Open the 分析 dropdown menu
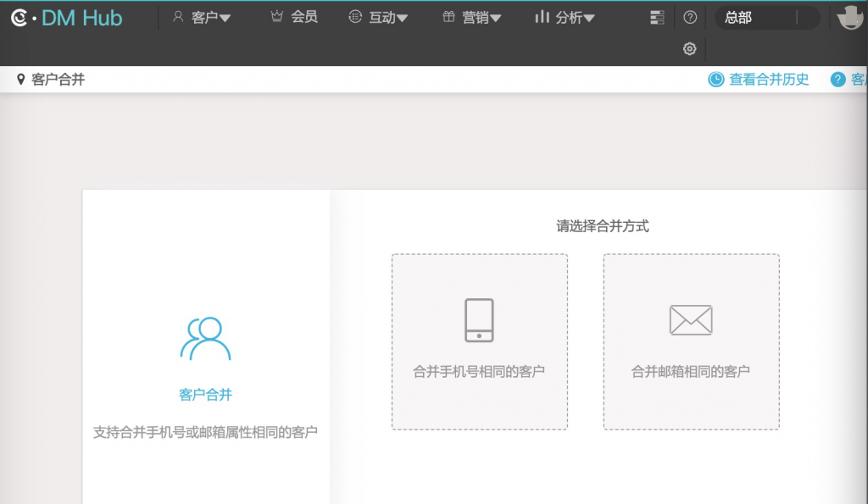Screen dimensions: 868x504 point(567,17)
